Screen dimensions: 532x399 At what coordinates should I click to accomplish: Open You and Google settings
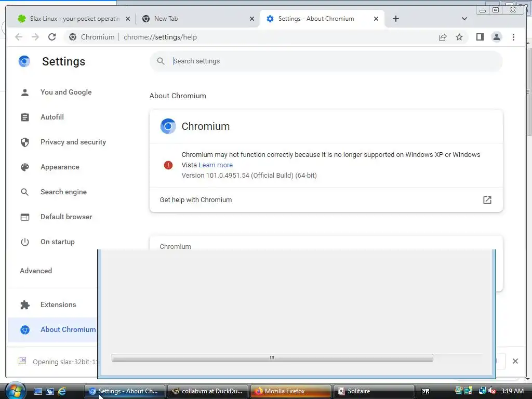click(x=66, y=92)
